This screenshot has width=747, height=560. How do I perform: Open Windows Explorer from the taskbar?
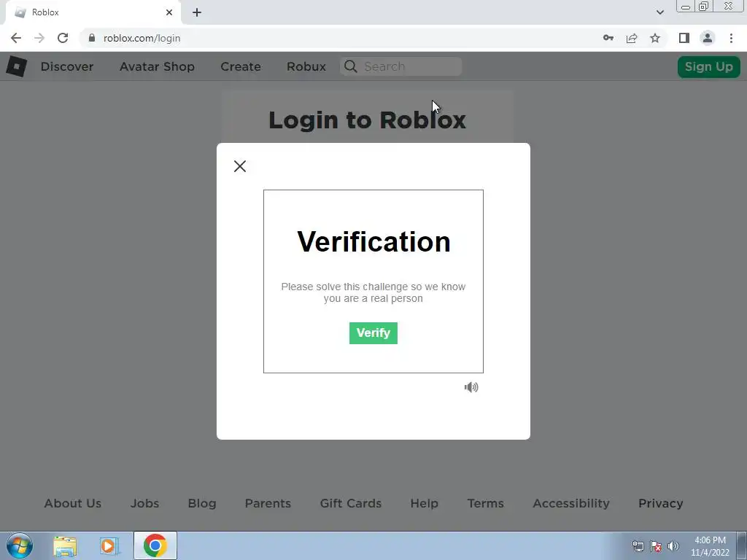pos(65,546)
